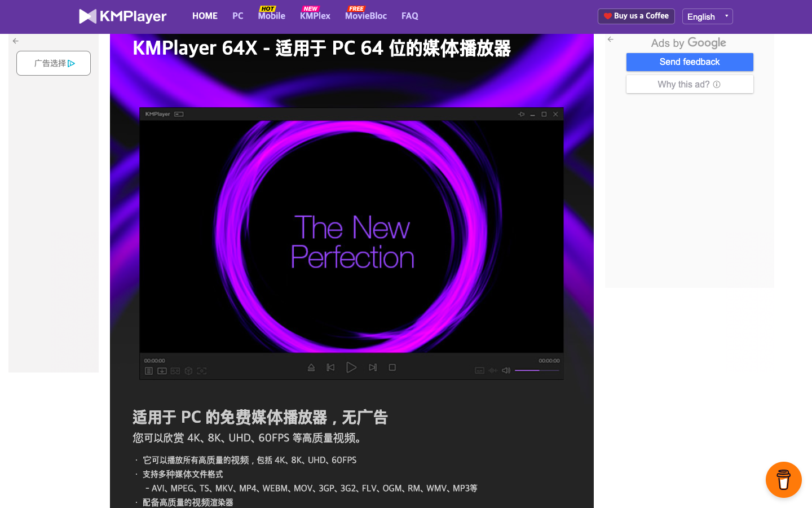Viewport: 812px width, 508px height.
Task: Open the MovieBloc navigation item
Action: (366, 16)
